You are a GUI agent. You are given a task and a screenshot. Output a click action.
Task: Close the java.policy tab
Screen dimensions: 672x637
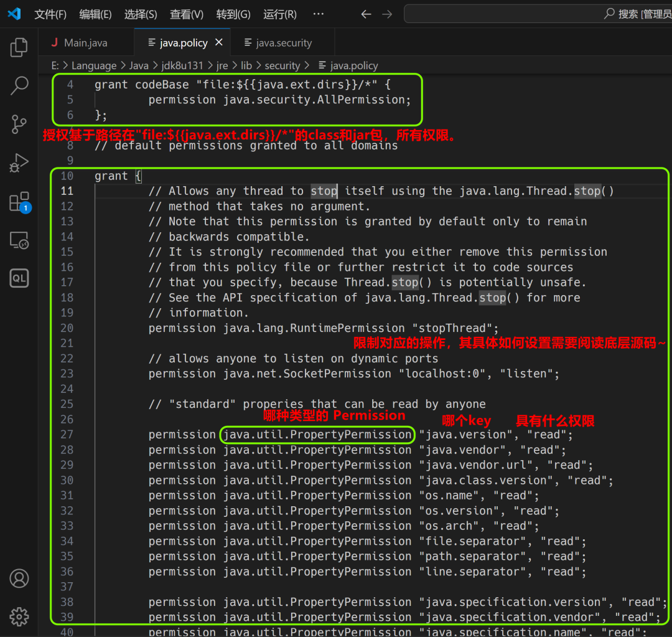click(219, 42)
